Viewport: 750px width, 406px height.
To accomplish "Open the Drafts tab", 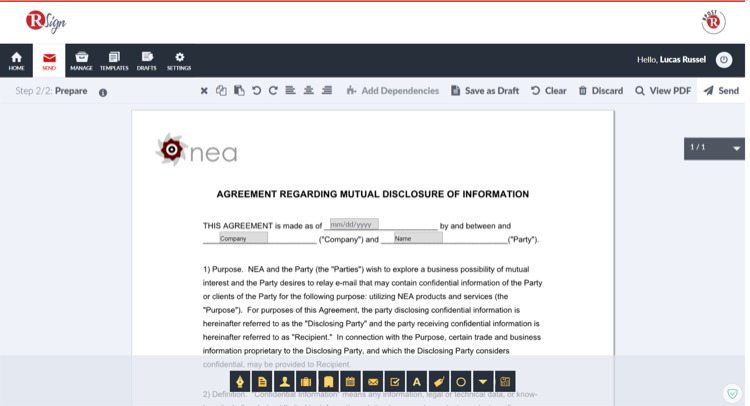I will click(146, 61).
